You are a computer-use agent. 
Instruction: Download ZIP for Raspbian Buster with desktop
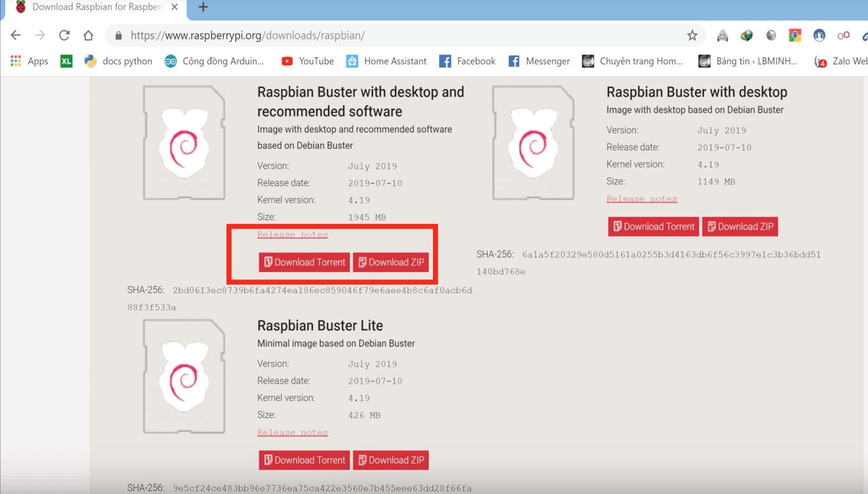tap(740, 226)
